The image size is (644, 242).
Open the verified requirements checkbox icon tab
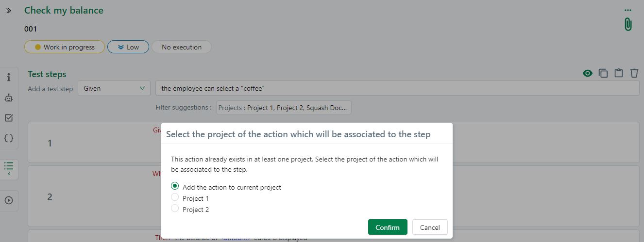tap(8, 118)
